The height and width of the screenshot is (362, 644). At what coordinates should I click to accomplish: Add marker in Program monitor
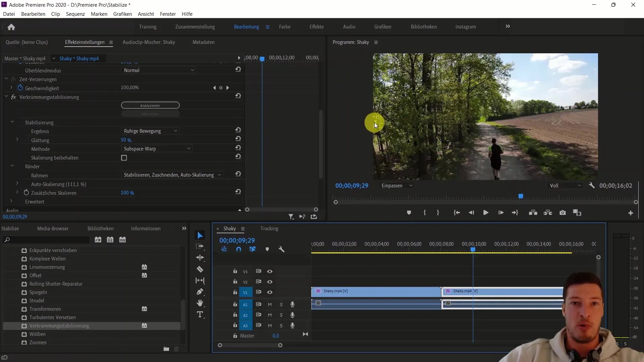(x=409, y=213)
